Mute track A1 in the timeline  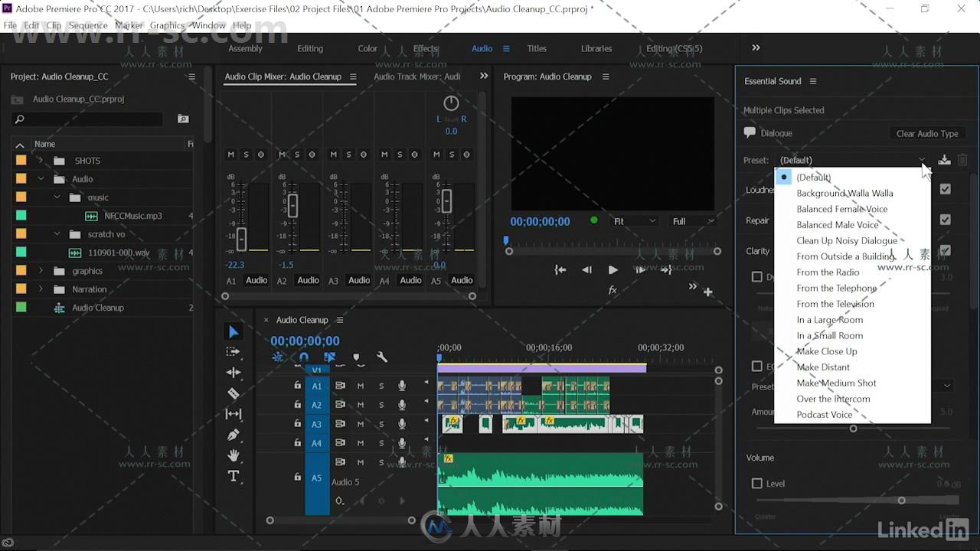point(360,386)
